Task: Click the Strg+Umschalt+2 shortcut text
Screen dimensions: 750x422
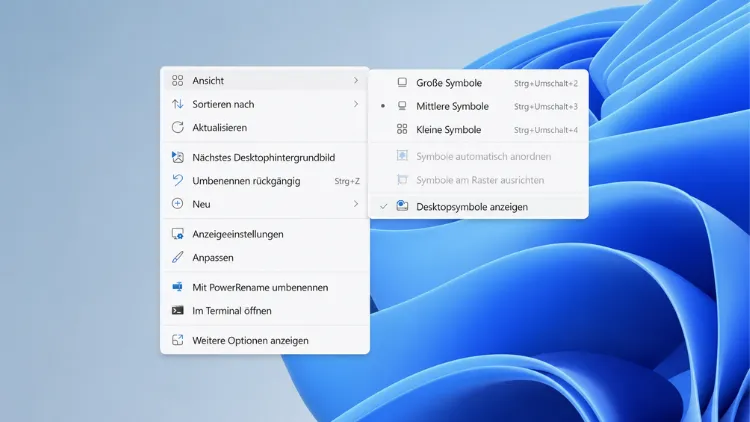Action: pos(546,83)
